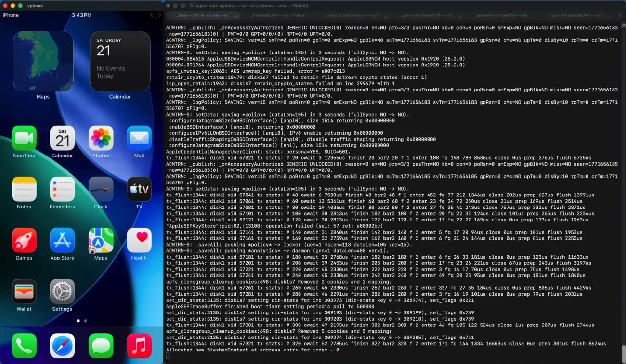Open the Health app
The image size is (626, 364).
click(x=139, y=240)
